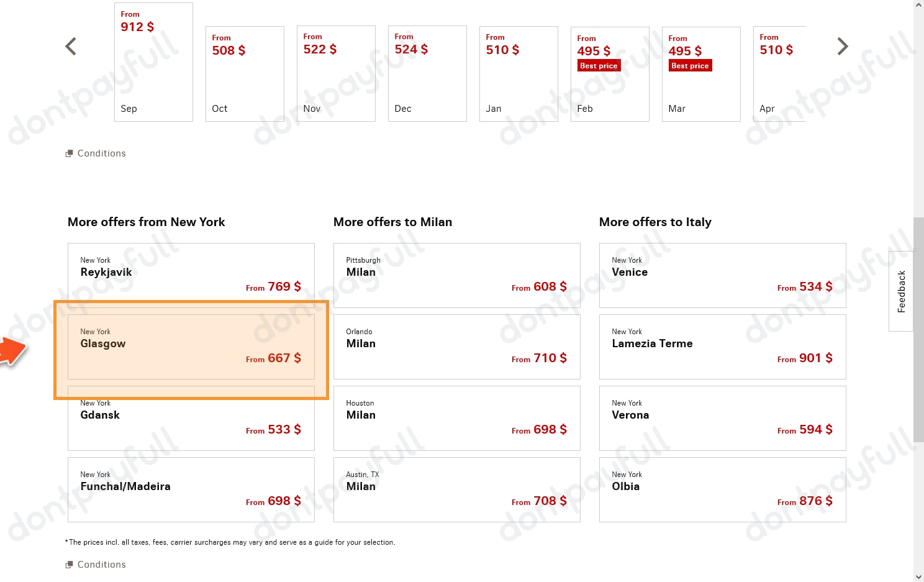Screen dimensions: 924x582
Task: Choose the New York to Venice offer
Action: [722, 275]
